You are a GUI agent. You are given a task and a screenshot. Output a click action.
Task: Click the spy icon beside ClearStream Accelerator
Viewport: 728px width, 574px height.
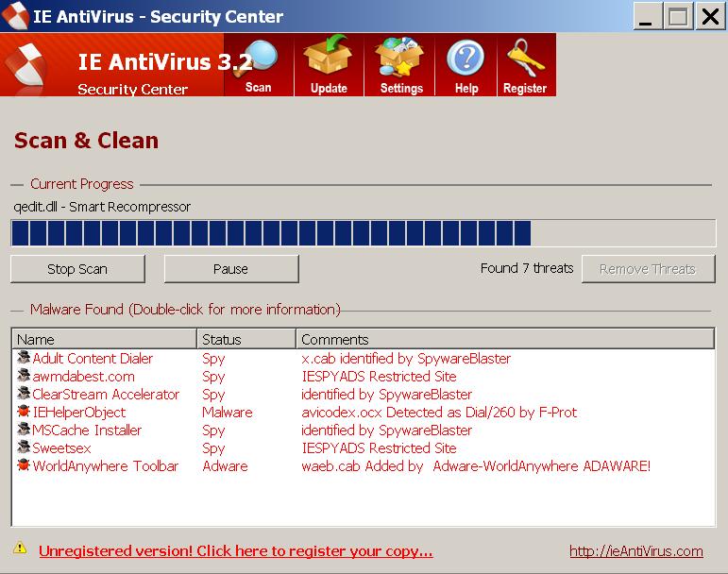[24, 394]
